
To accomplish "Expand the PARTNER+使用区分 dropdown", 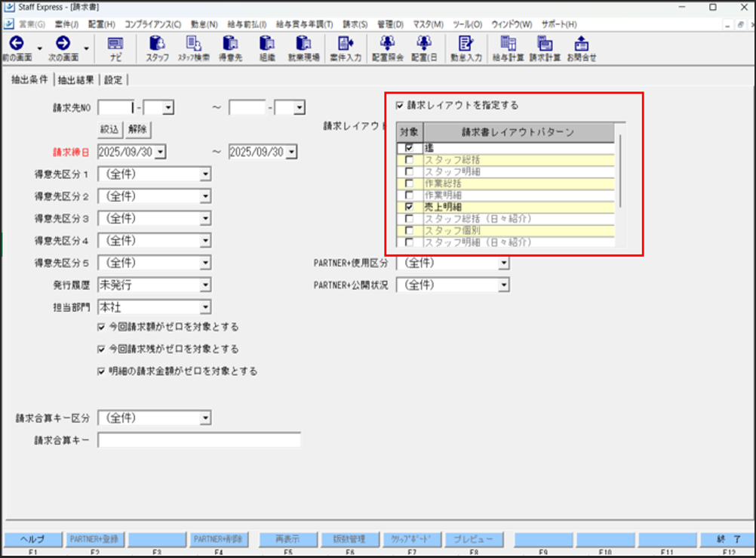I will click(502, 264).
